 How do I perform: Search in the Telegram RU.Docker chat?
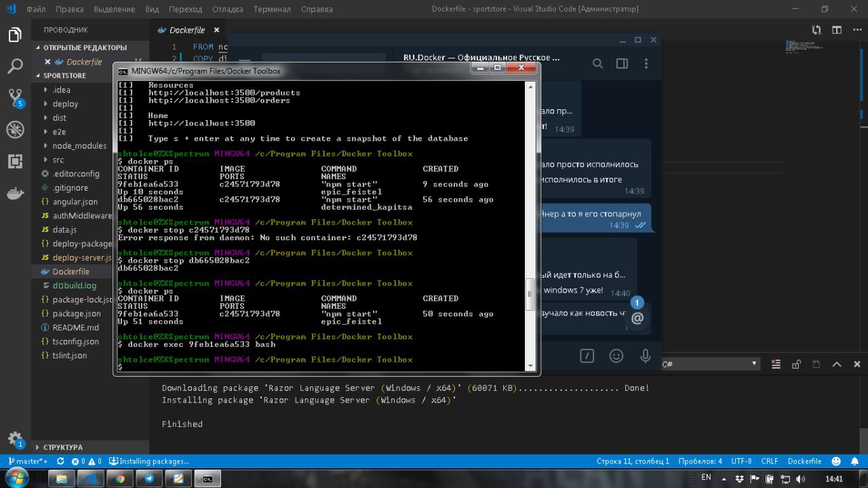coord(597,63)
